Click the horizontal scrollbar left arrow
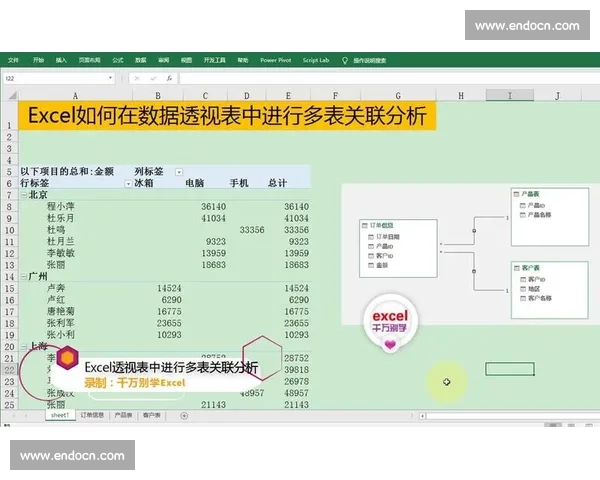 (422, 416)
